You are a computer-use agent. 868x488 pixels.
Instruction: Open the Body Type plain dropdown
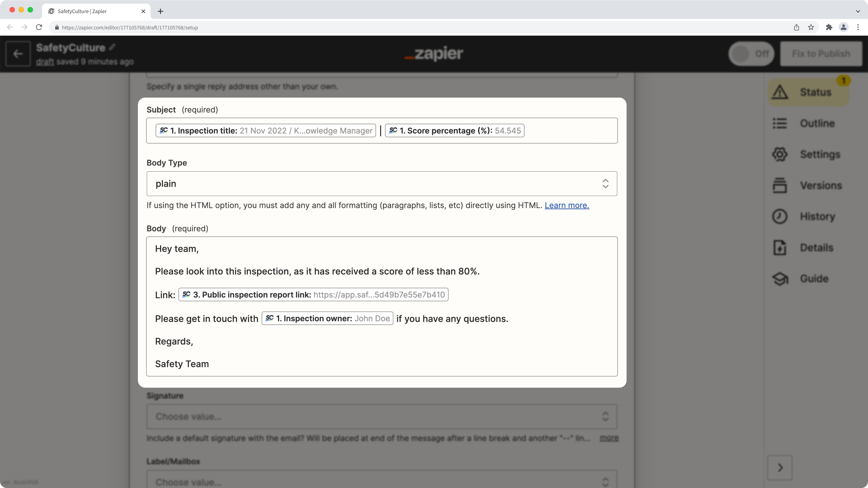point(382,183)
